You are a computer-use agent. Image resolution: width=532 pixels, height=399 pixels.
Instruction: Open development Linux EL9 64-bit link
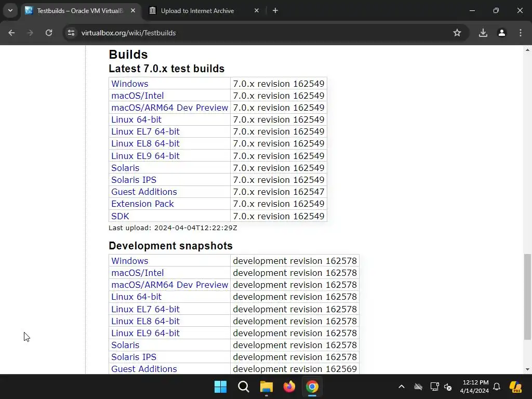[x=145, y=333]
